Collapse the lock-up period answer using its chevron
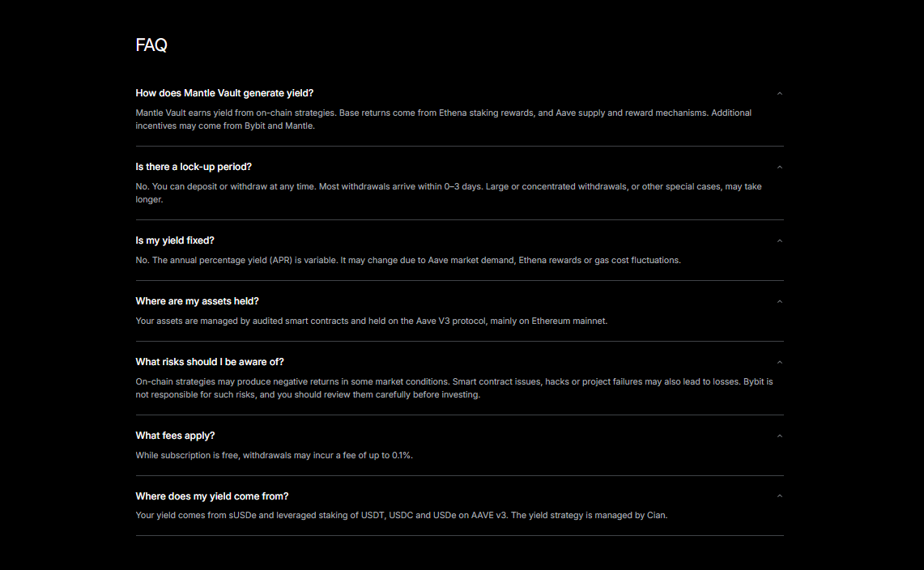 (x=779, y=168)
